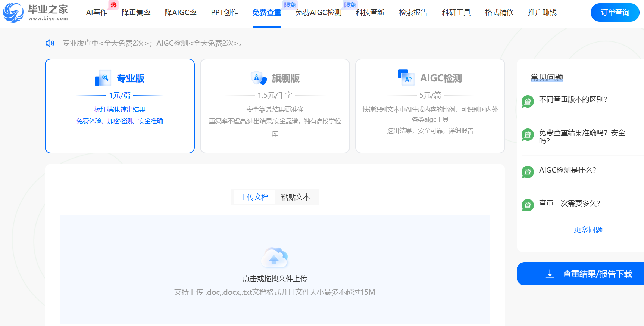The width and height of the screenshot is (644, 326).
Task: Click the download arrow icon in 报告下载 button
Action: 550,274
